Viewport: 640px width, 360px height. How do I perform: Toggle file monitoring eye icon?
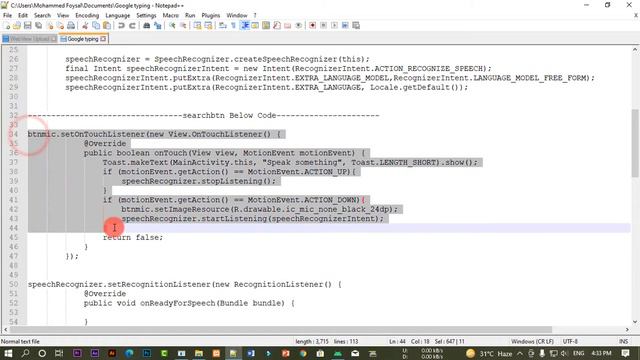click(x=298, y=25)
